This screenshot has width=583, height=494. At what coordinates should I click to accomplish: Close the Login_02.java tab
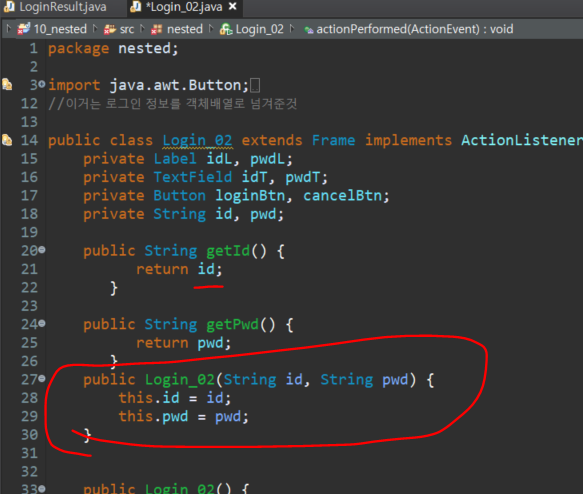point(233,6)
